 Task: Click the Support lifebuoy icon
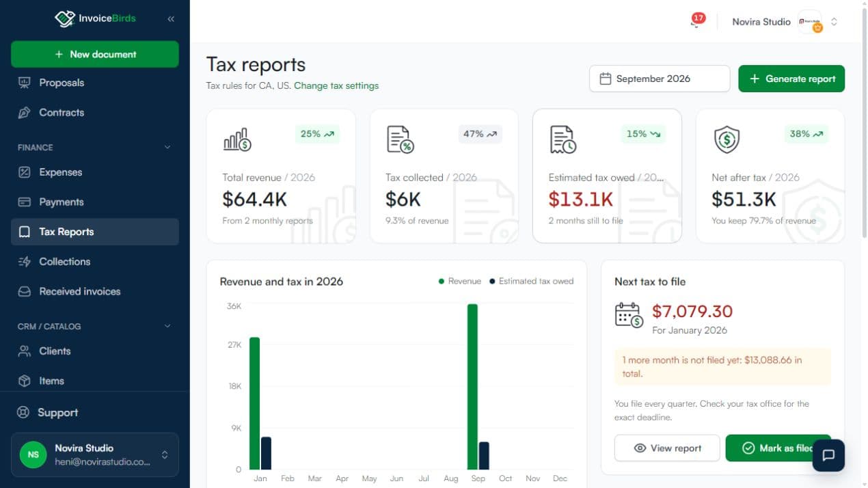click(24, 413)
